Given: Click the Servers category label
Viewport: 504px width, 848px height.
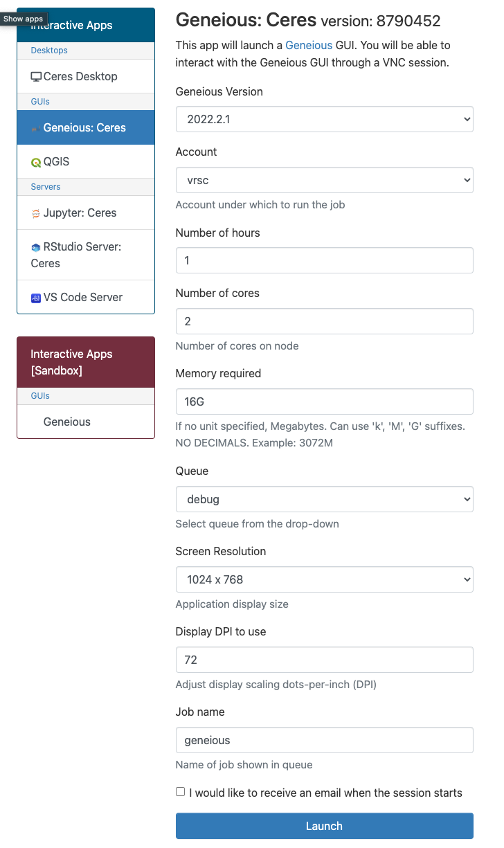Looking at the screenshot, I should (x=46, y=187).
